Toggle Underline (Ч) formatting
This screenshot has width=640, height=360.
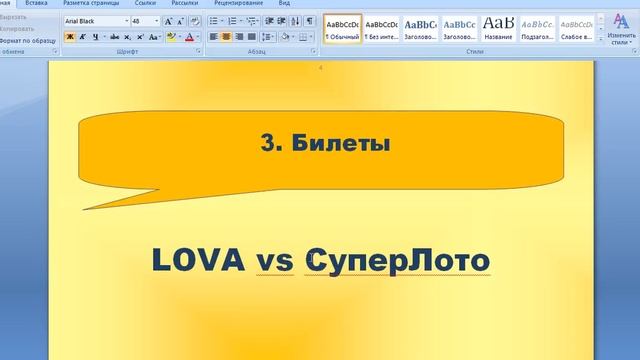point(96,37)
